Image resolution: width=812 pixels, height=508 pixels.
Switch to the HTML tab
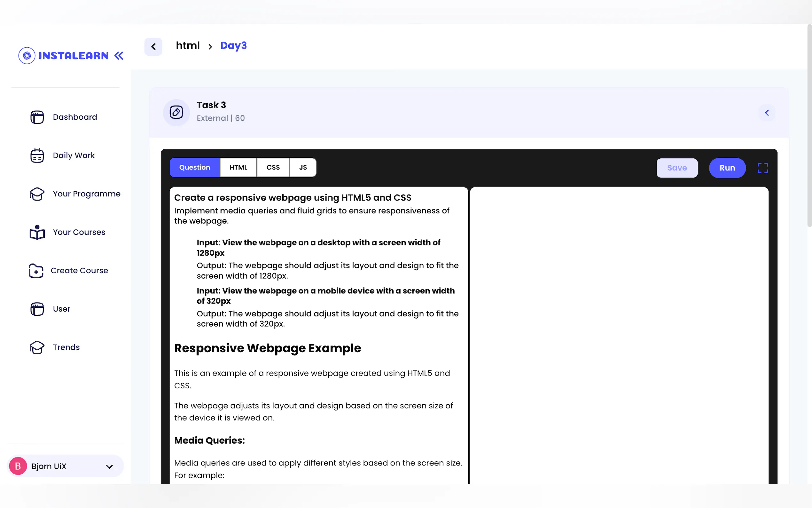[x=238, y=167]
